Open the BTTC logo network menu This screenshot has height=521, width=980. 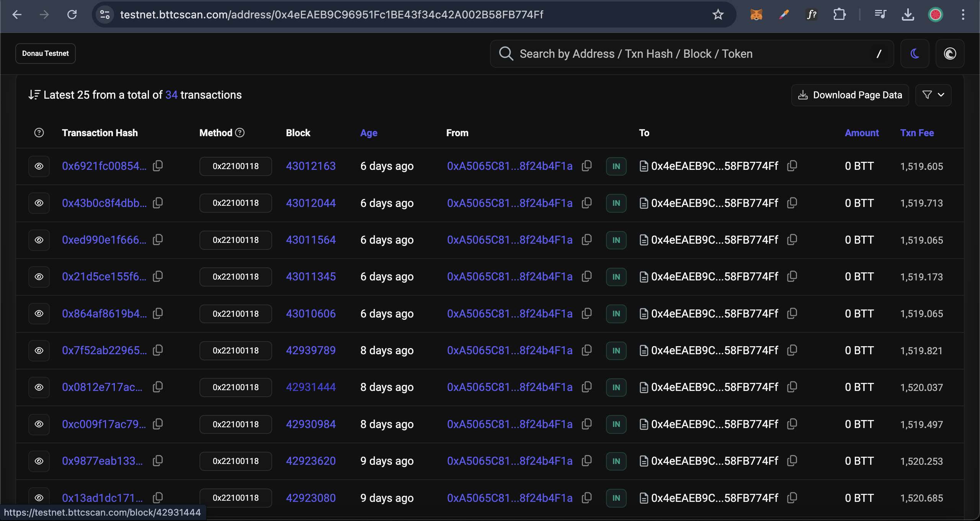pos(950,54)
